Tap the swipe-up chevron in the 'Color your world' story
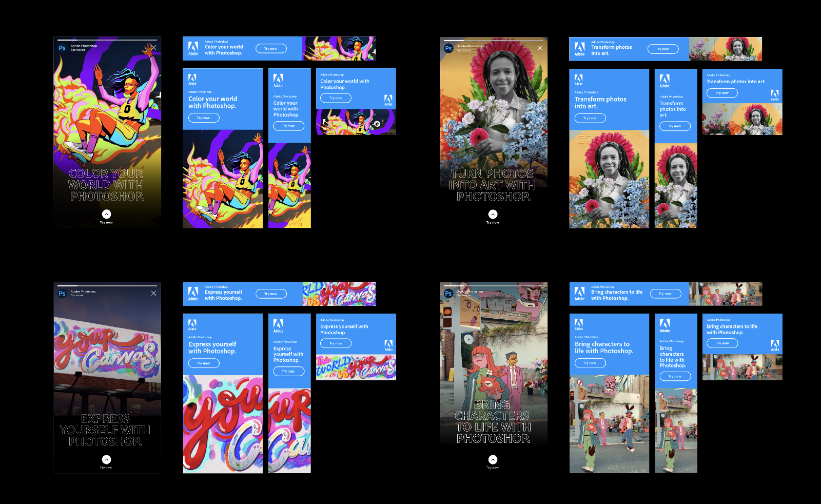 pos(106,214)
